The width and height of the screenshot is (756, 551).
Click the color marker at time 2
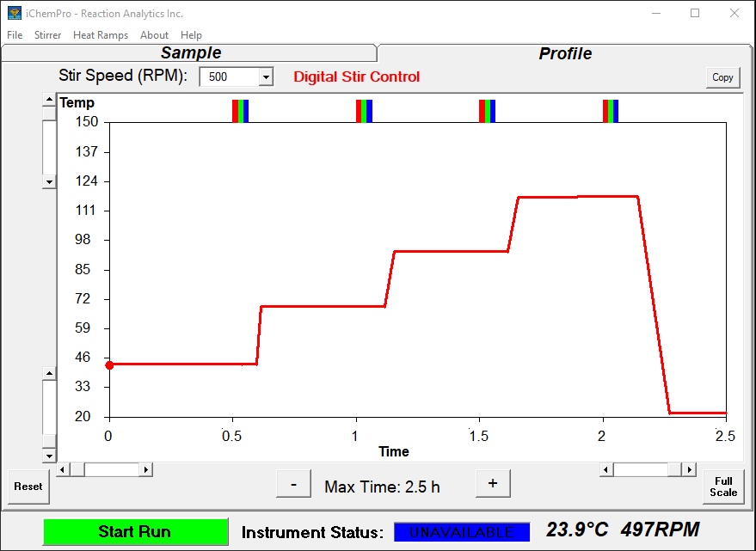tap(611, 111)
